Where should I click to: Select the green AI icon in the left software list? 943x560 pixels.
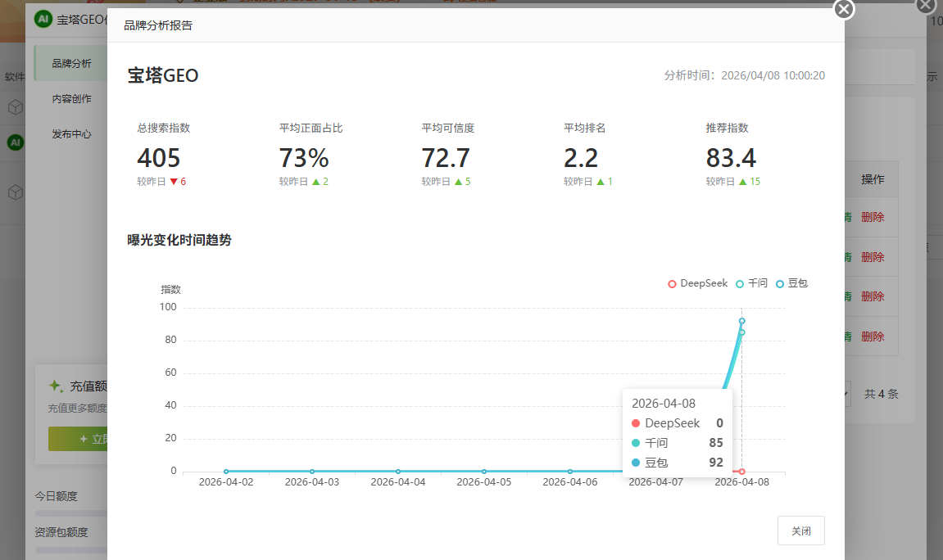15,142
